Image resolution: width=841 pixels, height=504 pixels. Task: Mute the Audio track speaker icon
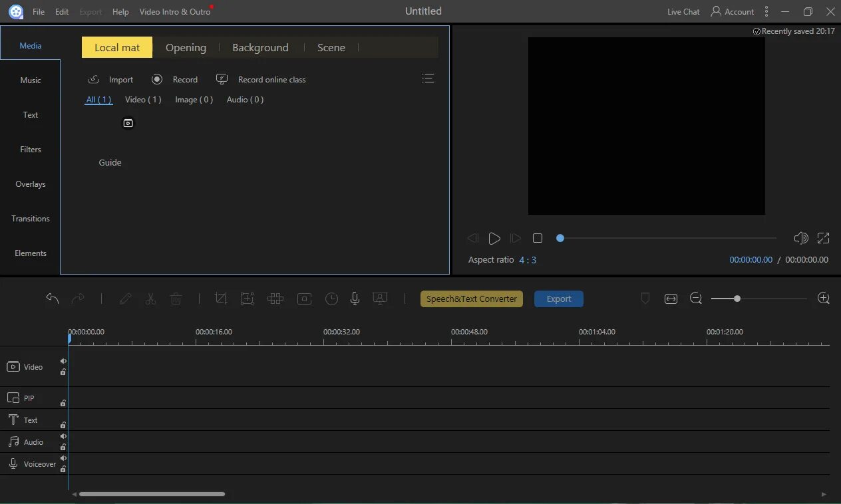pos(63,436)
